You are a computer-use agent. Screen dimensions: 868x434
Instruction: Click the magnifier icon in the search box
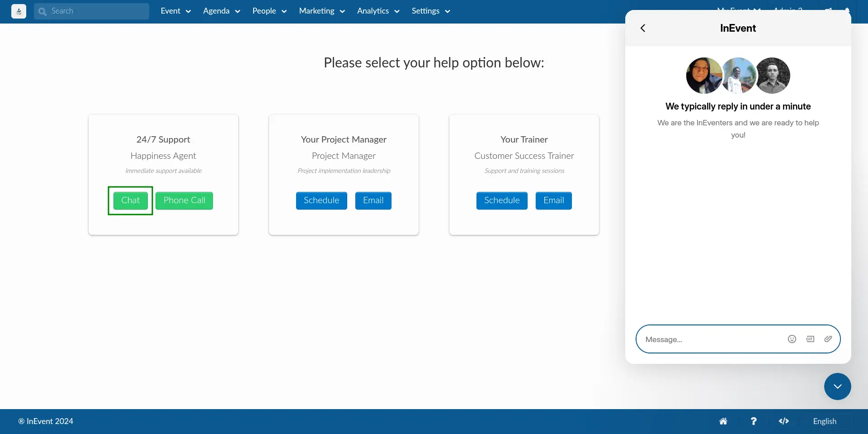coord(42,11)
